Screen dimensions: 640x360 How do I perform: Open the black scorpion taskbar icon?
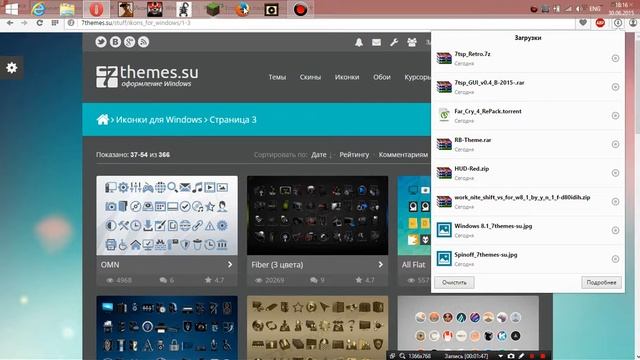pyautogui.click(x=184, y=9)
